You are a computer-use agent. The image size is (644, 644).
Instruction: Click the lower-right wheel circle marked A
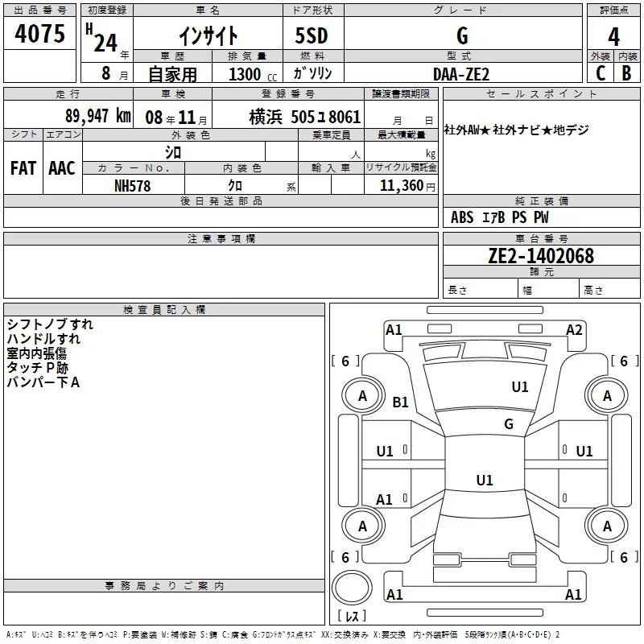tap(607, 526)
